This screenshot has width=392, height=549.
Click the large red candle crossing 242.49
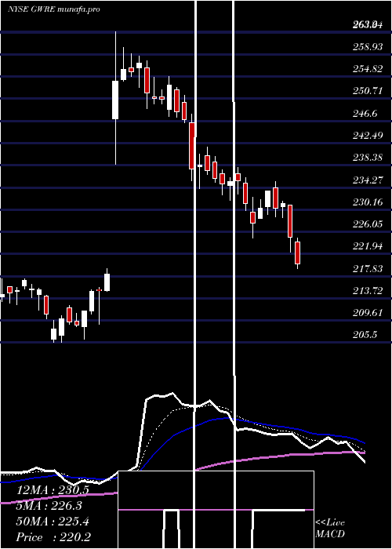tap(192, 146)
